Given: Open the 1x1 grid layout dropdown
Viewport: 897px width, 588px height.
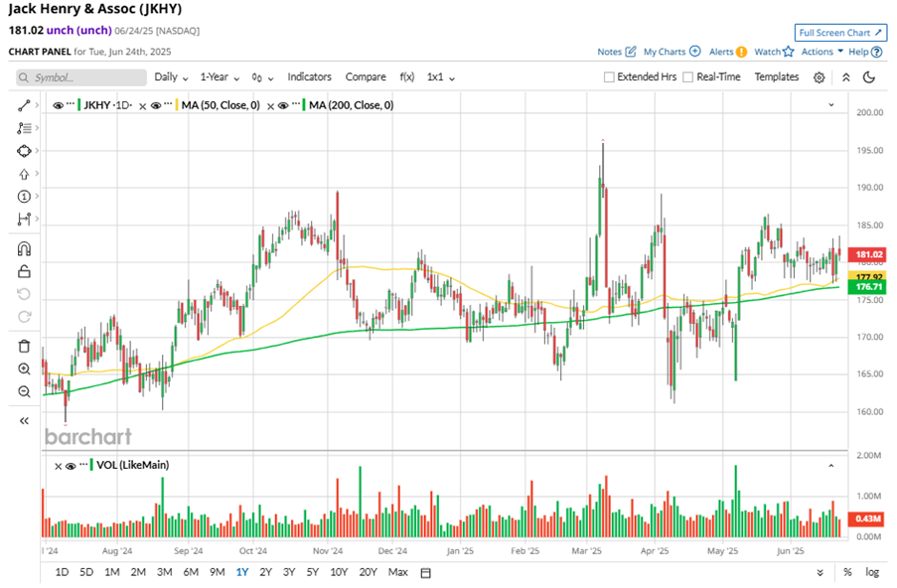Looking at the screenshot, I should click(440, 76).
